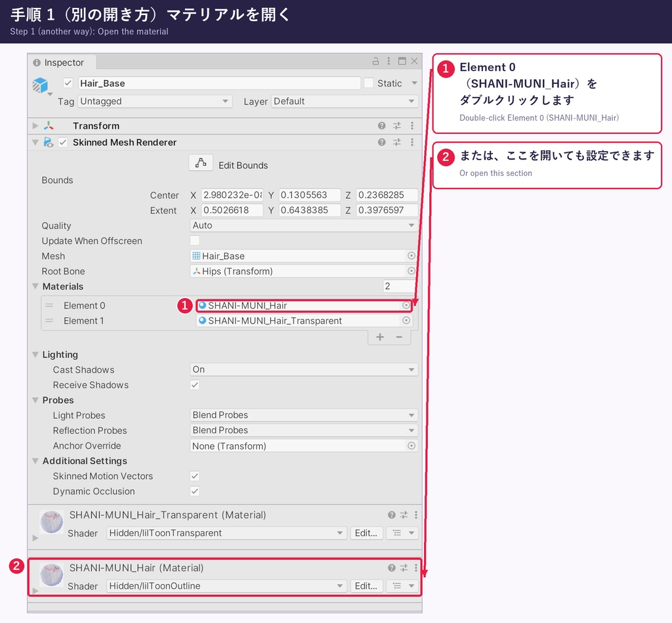Add a material slot with plus button

[380, 337]
